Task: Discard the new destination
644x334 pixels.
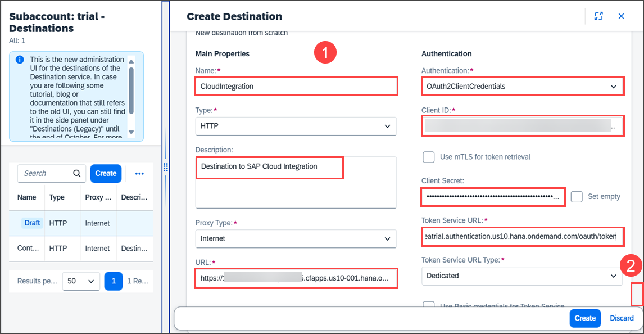Action: (622, 318)
